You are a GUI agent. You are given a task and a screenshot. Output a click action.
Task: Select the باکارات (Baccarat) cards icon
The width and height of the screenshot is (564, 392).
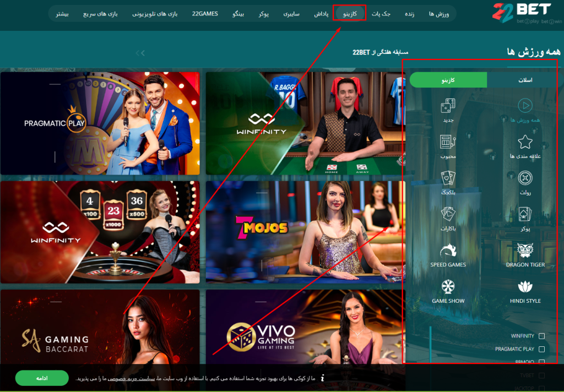click(448, 214)
